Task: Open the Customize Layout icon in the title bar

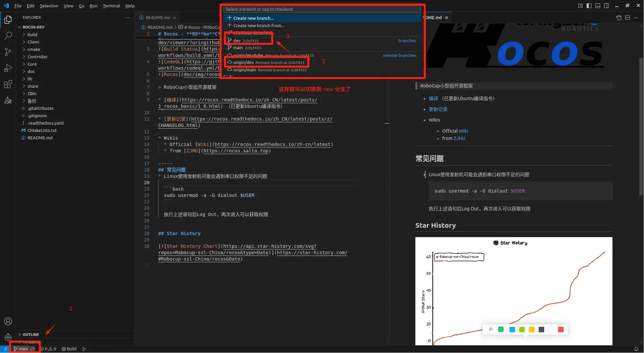Action: [x=580, y=6]
